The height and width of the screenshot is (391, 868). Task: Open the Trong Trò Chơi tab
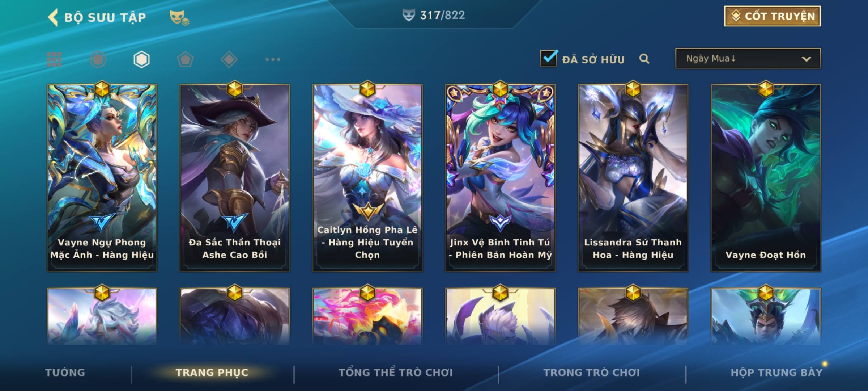coord(591,373)
